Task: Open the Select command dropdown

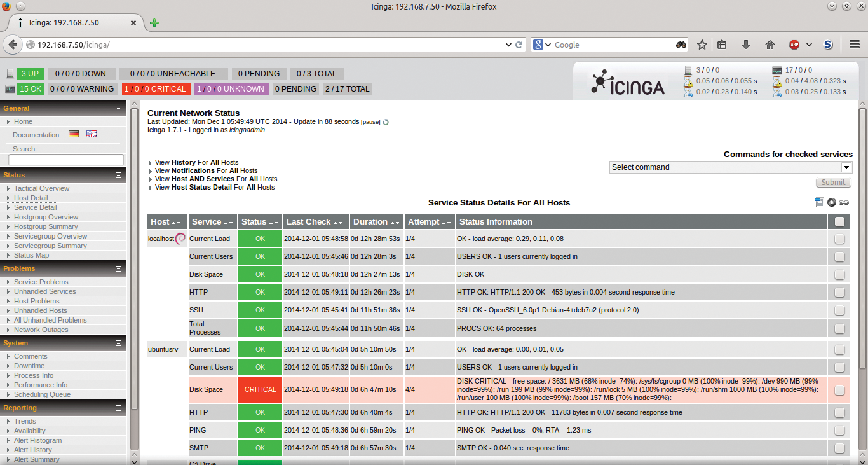Action: [731, 167]
